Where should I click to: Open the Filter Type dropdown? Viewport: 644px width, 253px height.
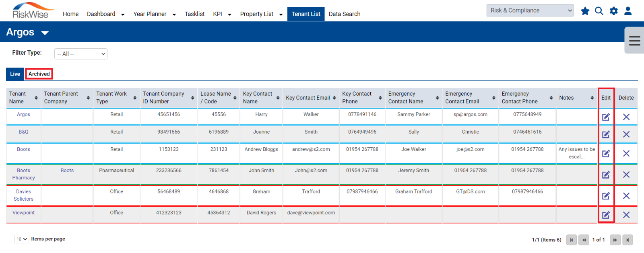point(81,54)
